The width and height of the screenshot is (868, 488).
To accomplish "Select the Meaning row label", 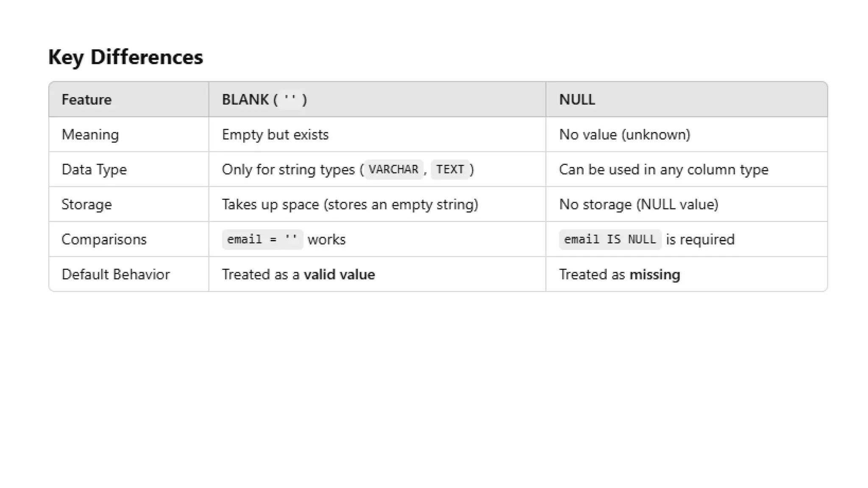I will [90, 135].
